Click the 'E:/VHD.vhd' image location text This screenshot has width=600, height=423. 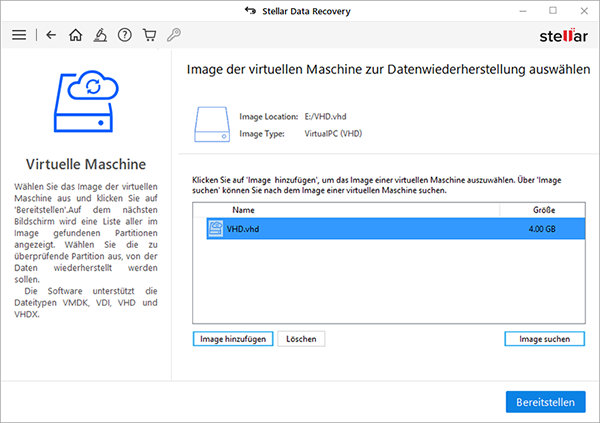[326, 117]
